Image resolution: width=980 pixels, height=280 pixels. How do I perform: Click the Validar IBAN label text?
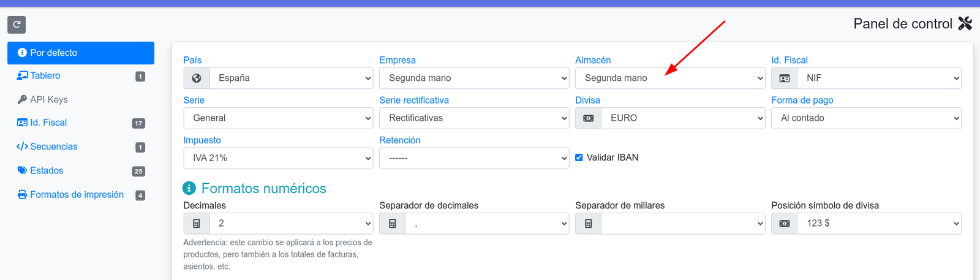click(x=612, y=157)
